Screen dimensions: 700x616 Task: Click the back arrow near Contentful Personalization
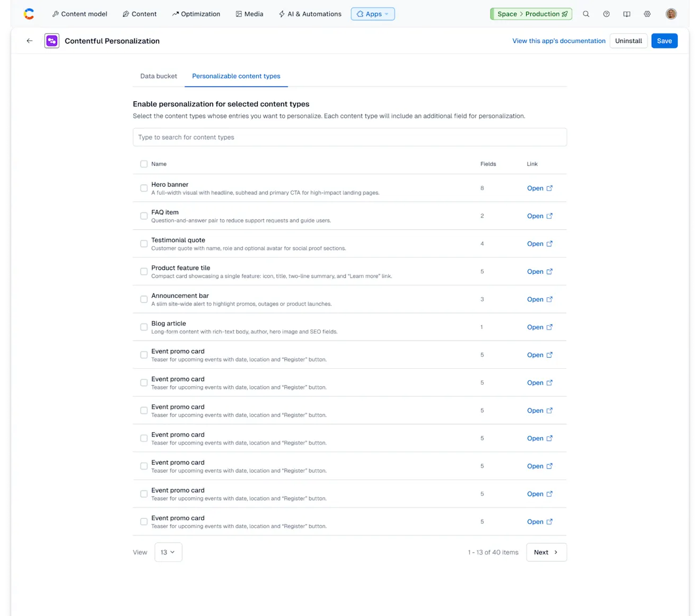click(29, 40)
